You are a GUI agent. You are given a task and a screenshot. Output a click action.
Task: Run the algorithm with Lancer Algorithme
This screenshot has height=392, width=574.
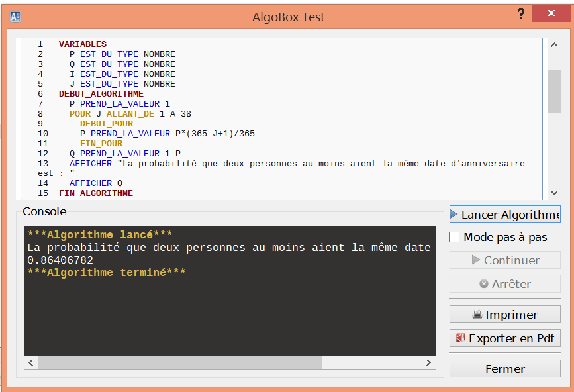[x=504, y=215]
